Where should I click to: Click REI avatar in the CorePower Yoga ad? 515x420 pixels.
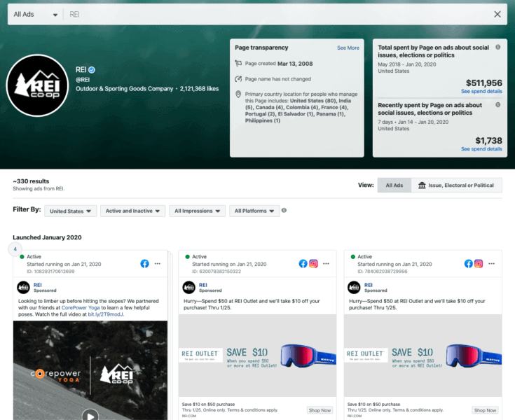pos(23,288)
